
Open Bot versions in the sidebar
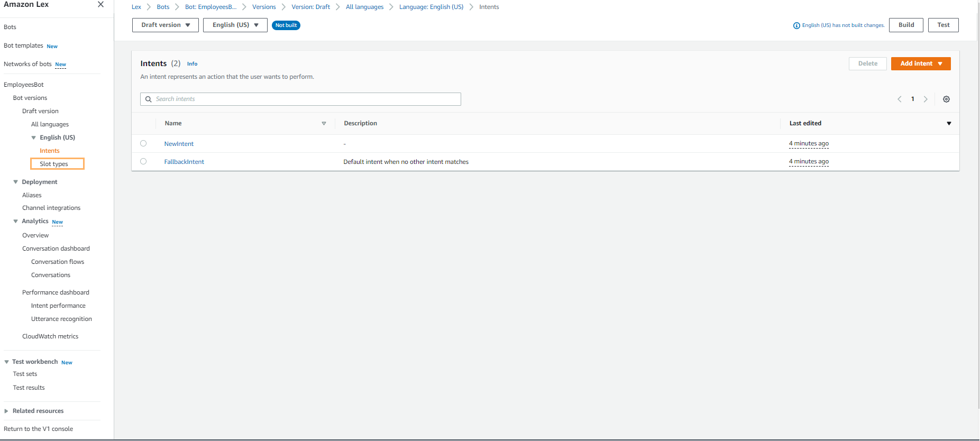coord(30,98)
